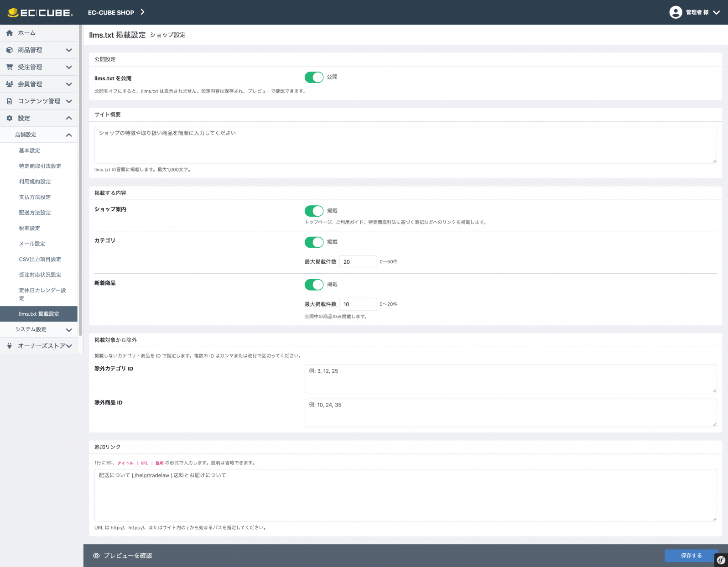Expand the コンテンツ管理 menu chevron

[69, 101]
